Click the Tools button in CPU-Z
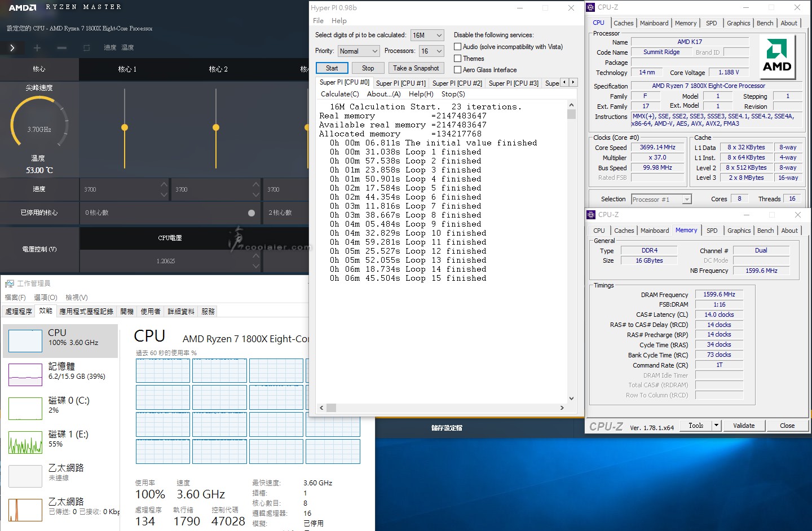The image size is (812, 531). click(696, 426)
